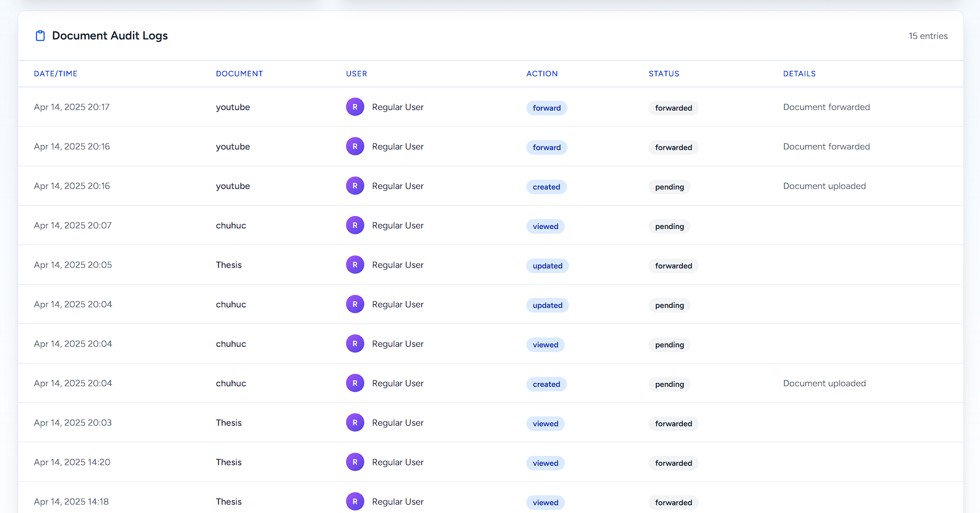Click the 15 entries count label
980x513 pixels.
(x=928, y=36)
